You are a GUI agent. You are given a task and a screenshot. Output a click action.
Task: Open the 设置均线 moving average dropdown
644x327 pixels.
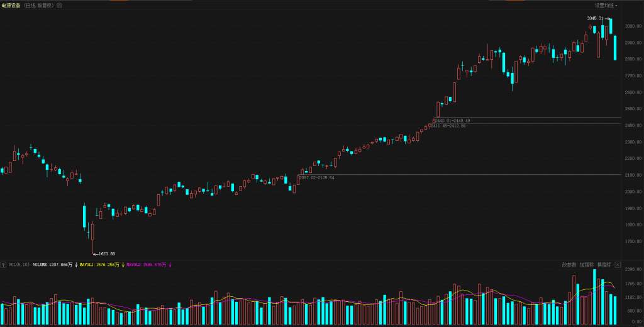[606, 5]
